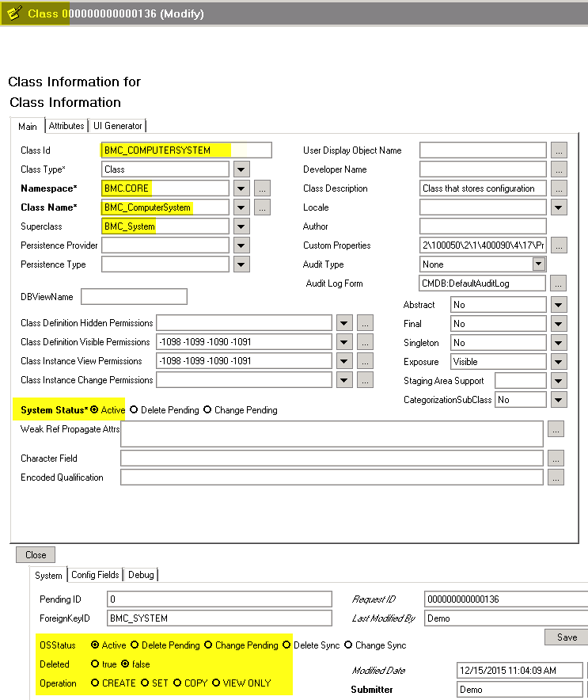Screen dimensions: 588x700
Task: Expand the Final dropdown
Action: [x=559, y=324]
